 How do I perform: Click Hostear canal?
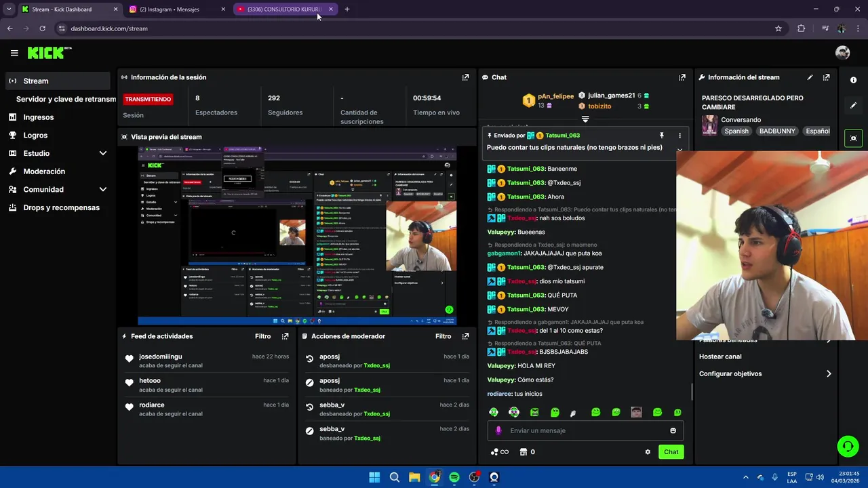pyautogui.click(x=720, y=357)
